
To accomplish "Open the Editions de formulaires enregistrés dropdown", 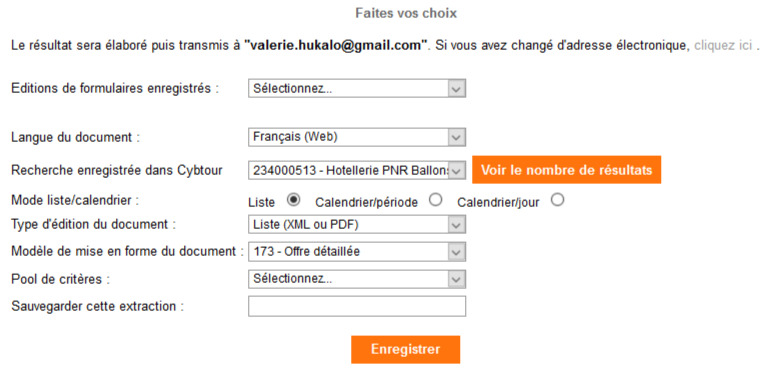I will click(x=357, y=89).
